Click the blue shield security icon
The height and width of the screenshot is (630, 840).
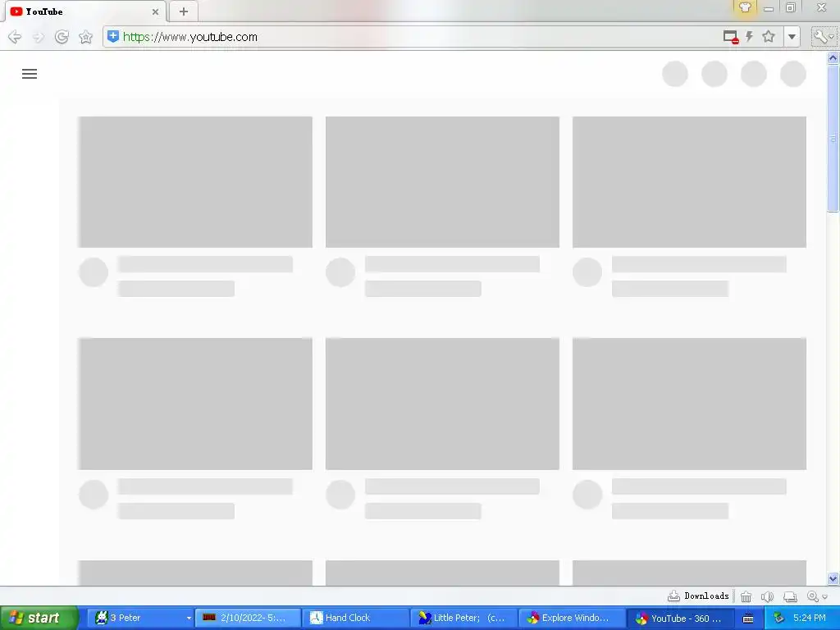click(113, 36)
